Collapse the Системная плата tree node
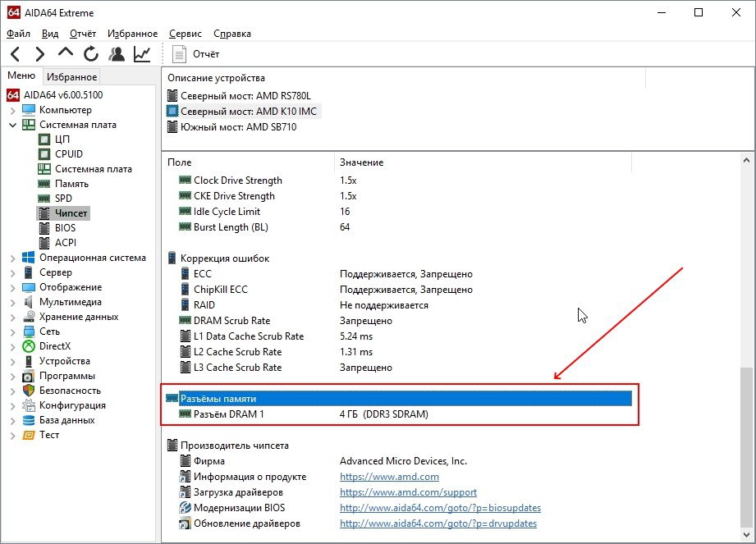Viewport: 756px width, 544px height. 12,125
